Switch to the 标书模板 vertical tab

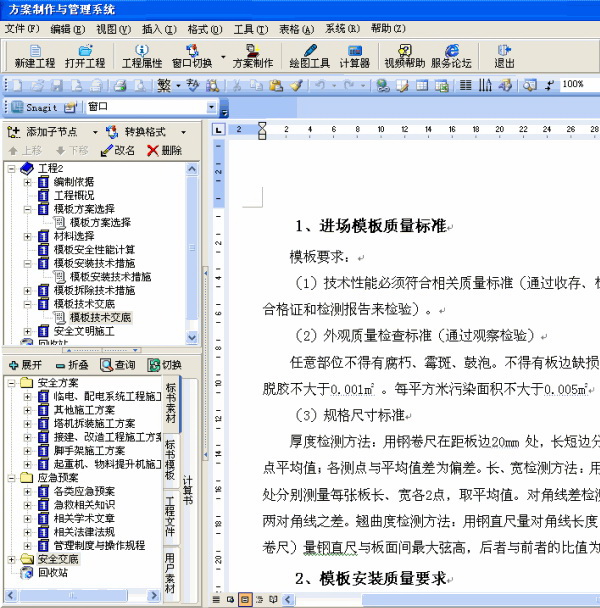click(171, 460)
